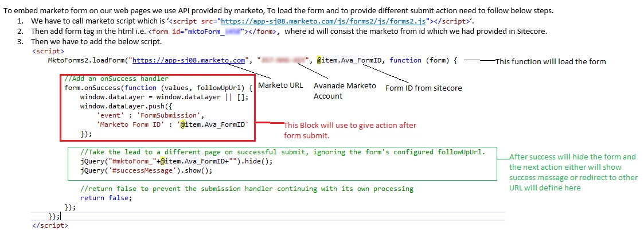
Task: Click the 'Marketo Form ID' code line
Action: coord(173,125)
